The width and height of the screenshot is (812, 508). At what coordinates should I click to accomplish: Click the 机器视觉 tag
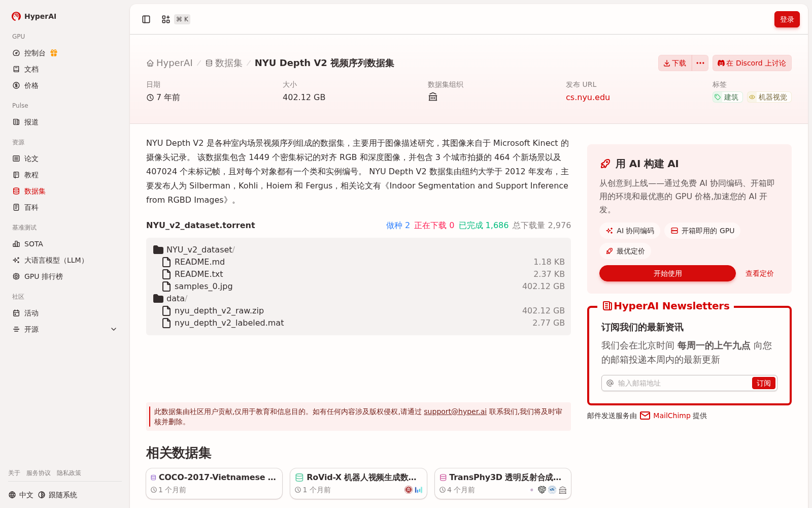pos(769,97)
